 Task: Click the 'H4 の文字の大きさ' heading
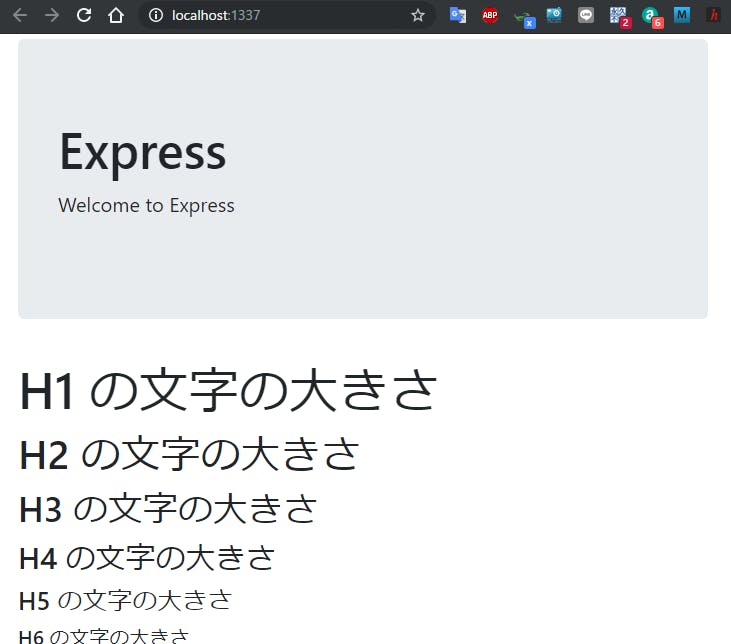147,558
